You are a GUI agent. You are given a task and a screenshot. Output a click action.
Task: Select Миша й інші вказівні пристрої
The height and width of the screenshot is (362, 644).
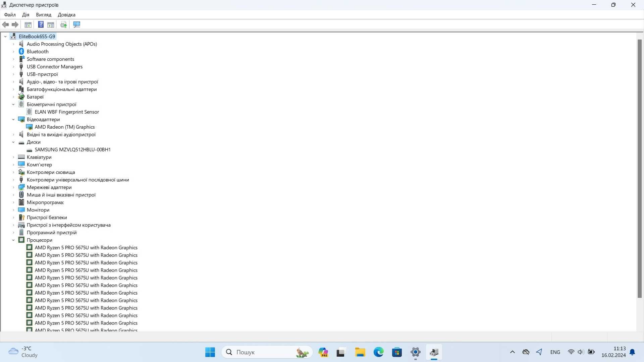(x=61, y=195)
